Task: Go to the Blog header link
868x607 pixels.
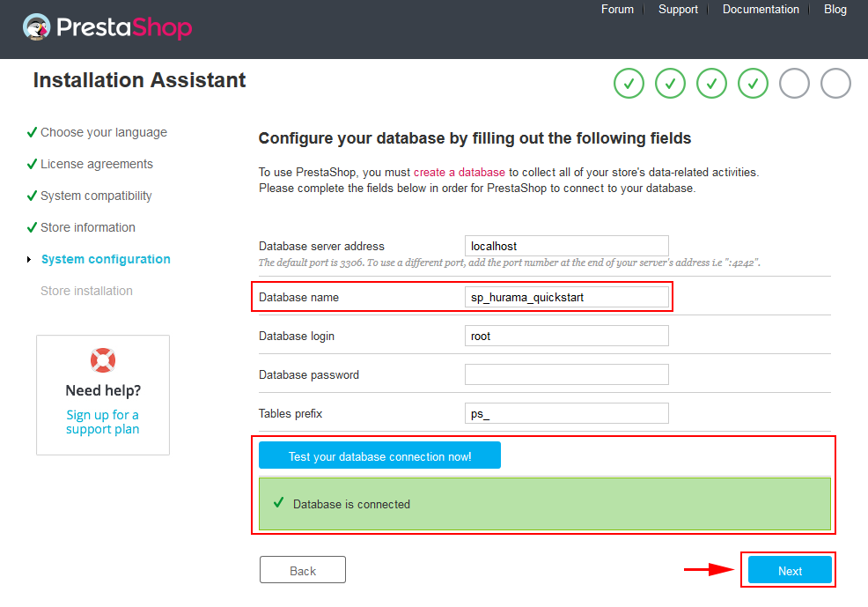Action: [835, 10]
